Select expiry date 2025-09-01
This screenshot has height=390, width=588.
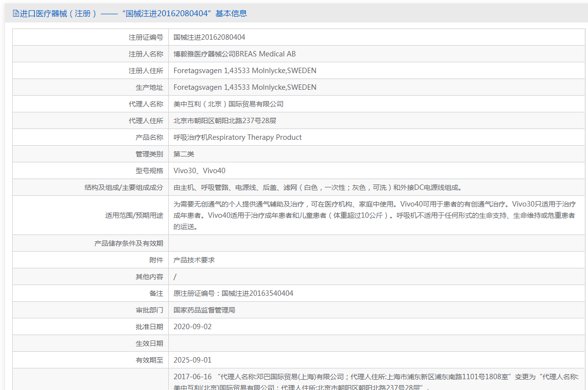tap(192, 360)
